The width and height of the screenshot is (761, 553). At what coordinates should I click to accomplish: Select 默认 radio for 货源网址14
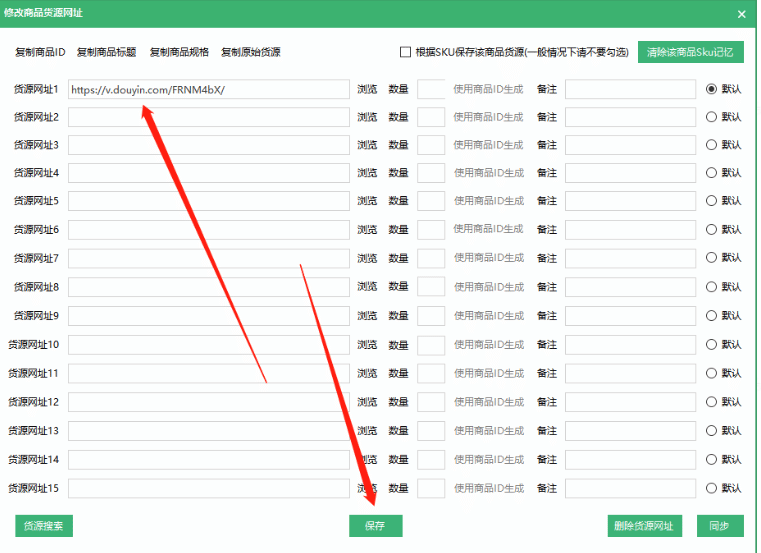point(711,459)
